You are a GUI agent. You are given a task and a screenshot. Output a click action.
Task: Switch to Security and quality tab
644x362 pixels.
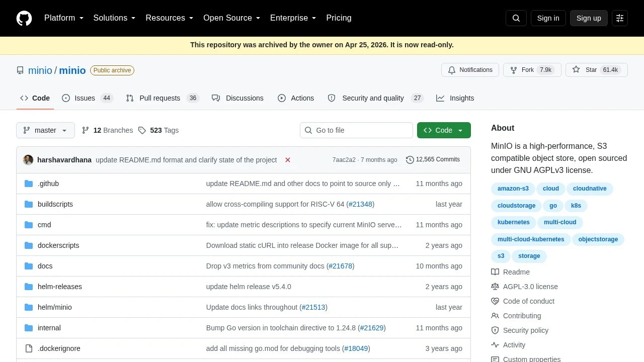point(375,98)
